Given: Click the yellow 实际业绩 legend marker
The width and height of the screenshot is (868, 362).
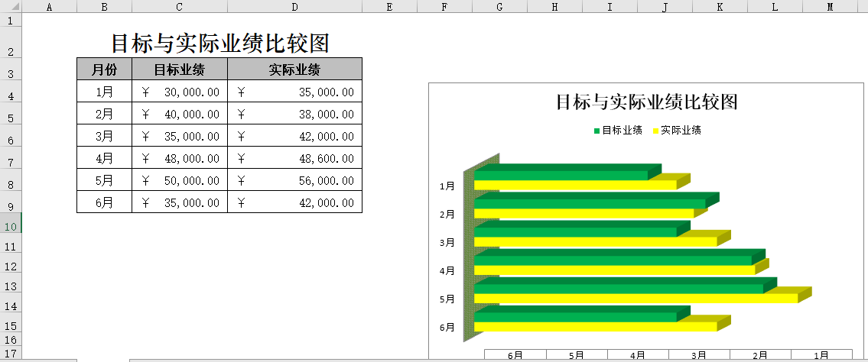Looking at the screenshot, I should [x=655, y=131].
